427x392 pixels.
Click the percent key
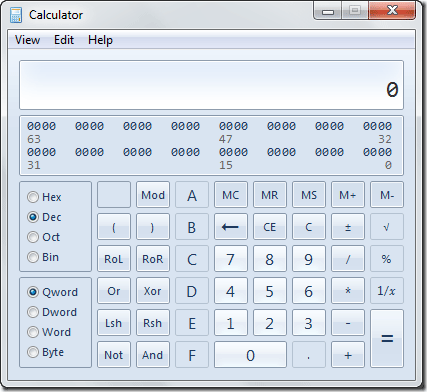pyautogui.click(x=387, y=259)
